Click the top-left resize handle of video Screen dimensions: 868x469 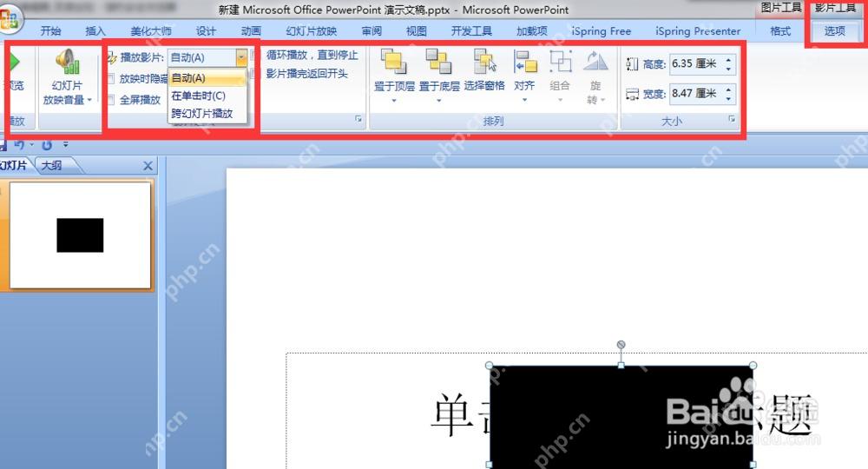[490, 366]
